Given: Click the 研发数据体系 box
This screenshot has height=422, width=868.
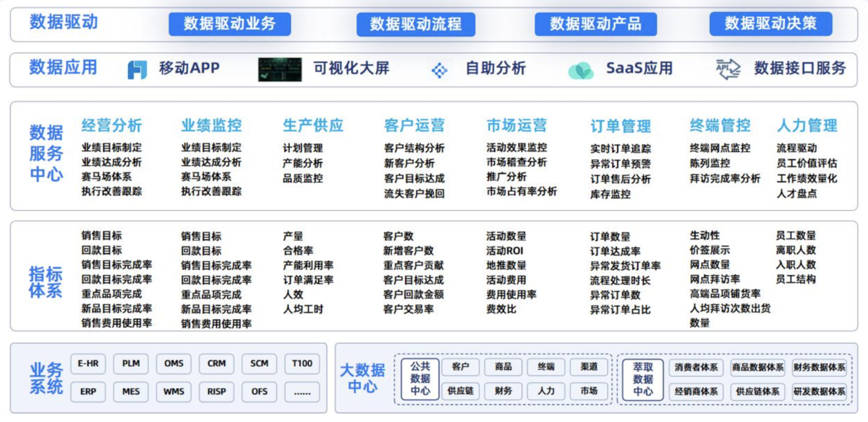Looking at the screenshot, I should [819, 391].
